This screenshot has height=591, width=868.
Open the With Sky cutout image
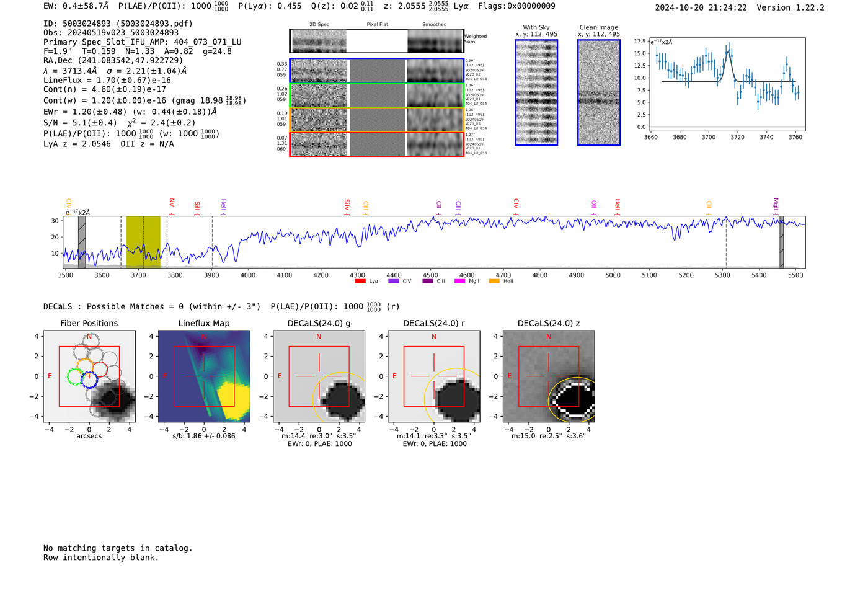pos(536,92)
